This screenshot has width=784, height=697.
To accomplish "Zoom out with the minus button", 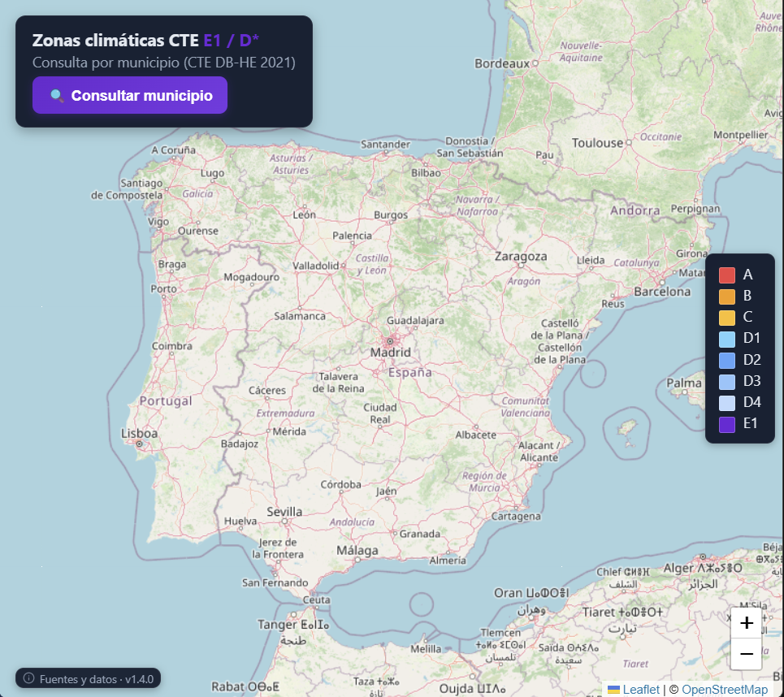I will point(746,654).
